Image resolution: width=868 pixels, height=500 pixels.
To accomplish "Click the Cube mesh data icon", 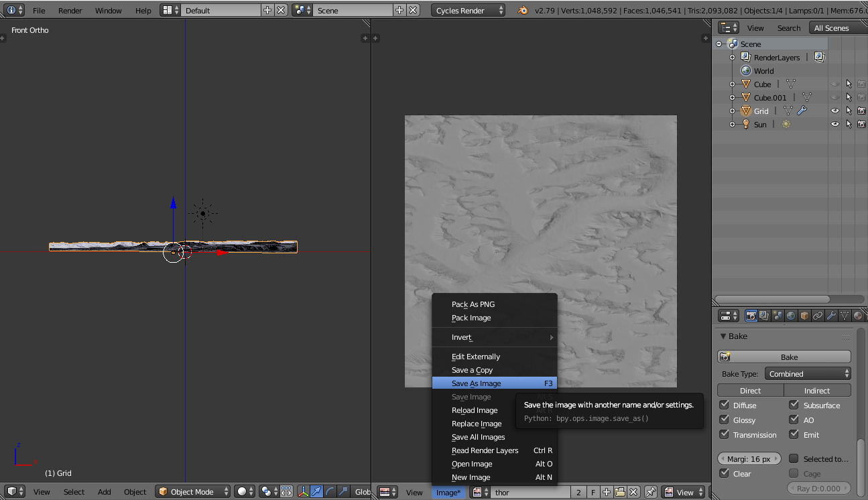I will (791, 84).
